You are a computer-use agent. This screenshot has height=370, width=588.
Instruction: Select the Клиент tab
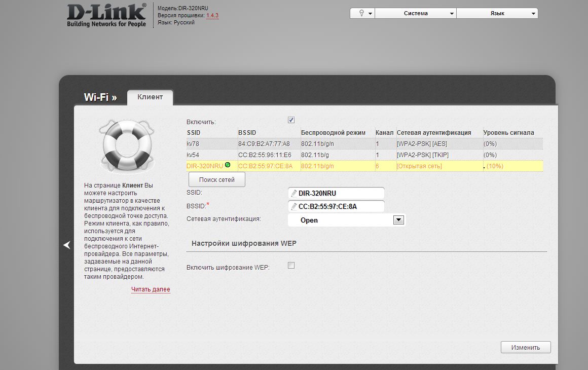pos(150,97)
